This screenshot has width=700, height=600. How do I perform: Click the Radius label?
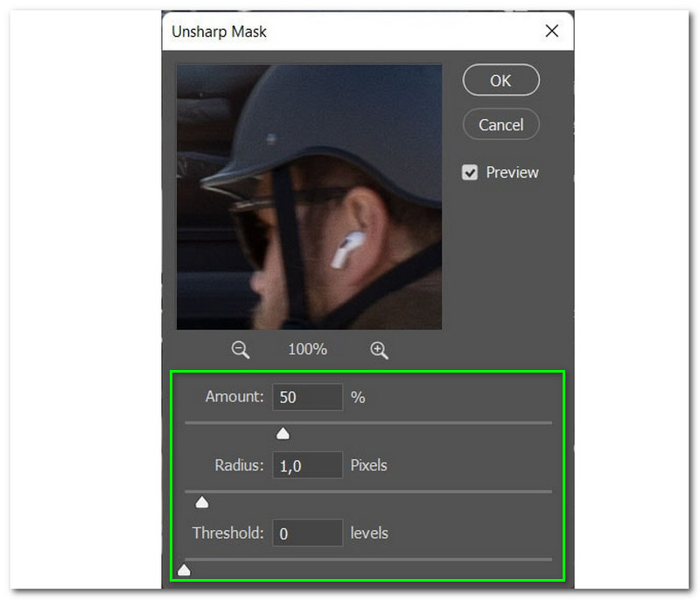pos(239,465)
